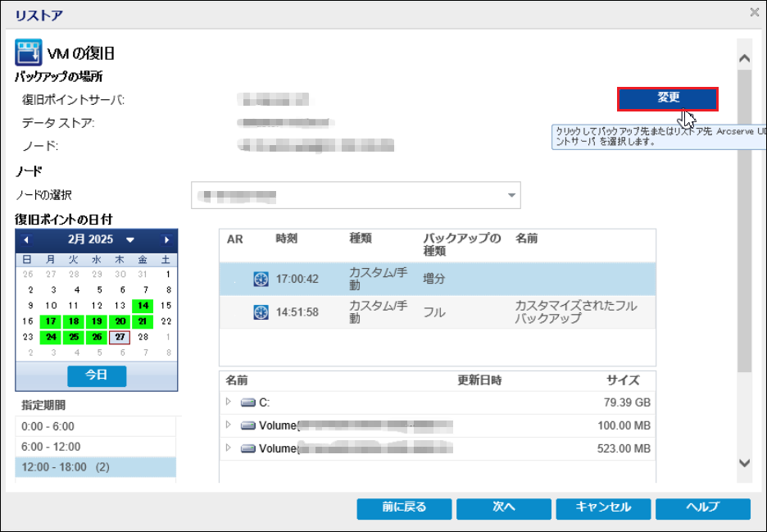Screen dimensions: 767x532
Task: Click the サイズ column header
Action: tap(623, 381)
